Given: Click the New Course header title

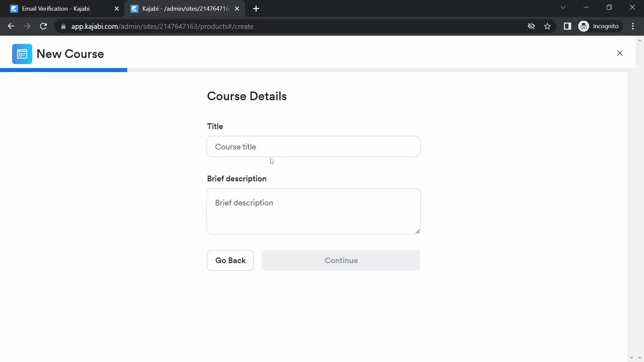Looking at the screenshot, I should (70, 54).
